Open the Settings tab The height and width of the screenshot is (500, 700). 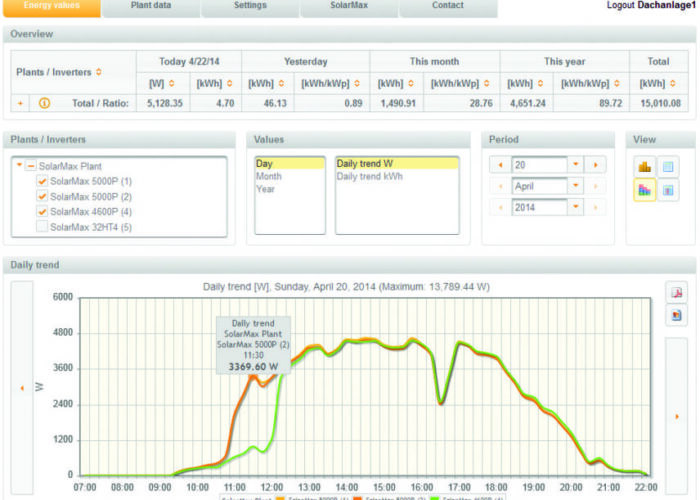pos(250,7)
